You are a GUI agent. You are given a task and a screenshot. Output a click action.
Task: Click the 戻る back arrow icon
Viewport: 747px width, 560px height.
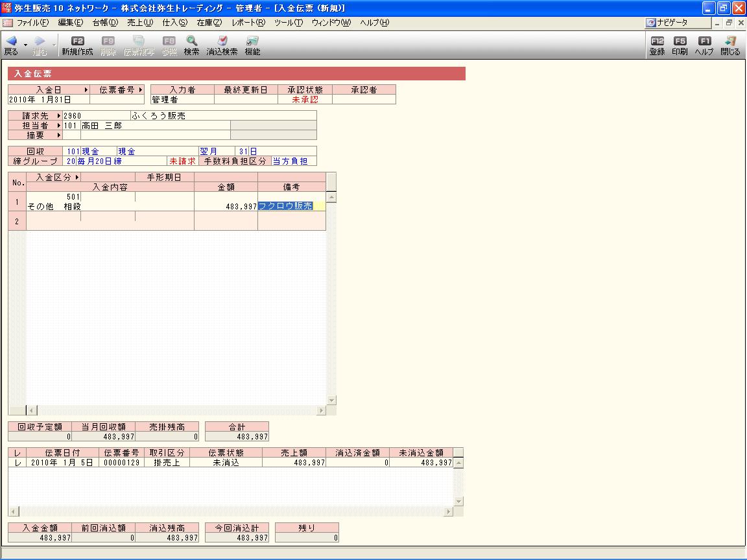pyautogui.click(x=12, y=41)
